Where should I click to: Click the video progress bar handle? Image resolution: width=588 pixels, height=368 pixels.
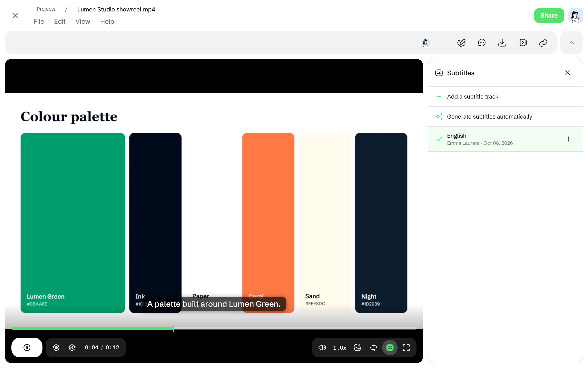pyautogui.click(x=174, y=329)
